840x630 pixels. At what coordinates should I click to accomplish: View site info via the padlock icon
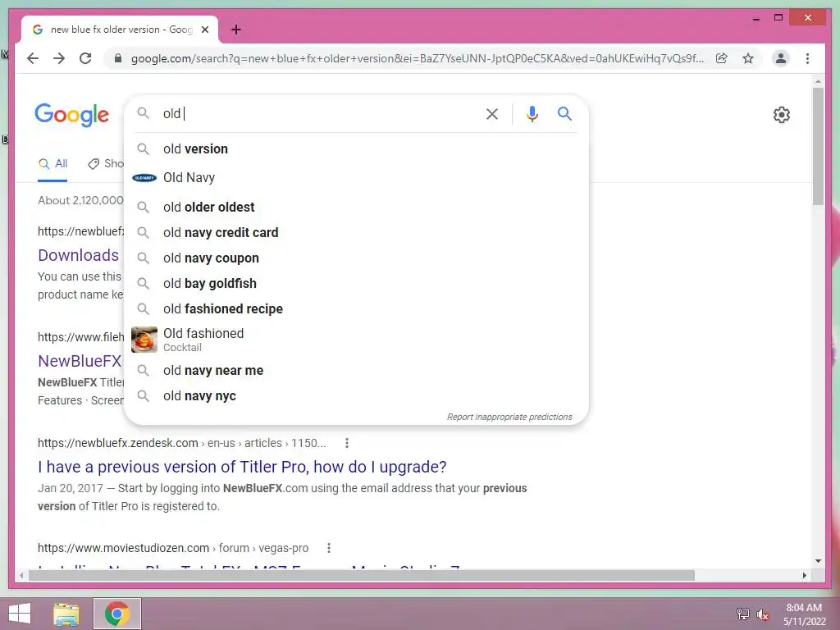point(118,58)
